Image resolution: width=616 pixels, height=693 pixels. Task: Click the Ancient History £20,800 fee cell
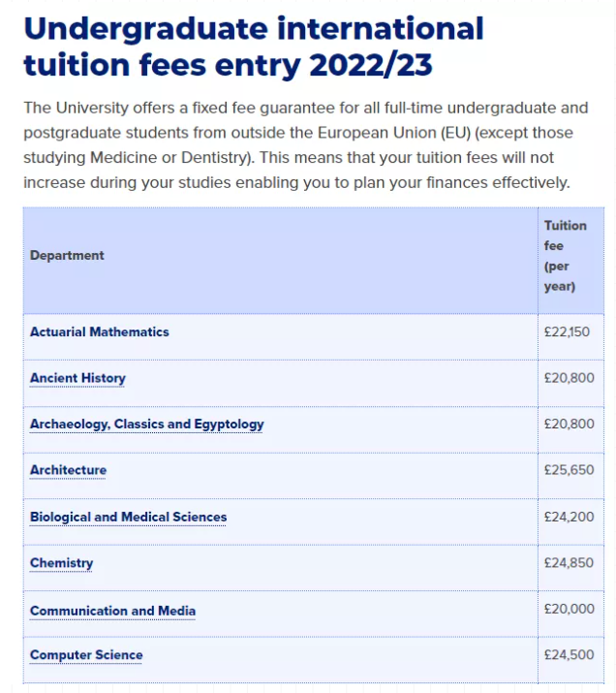click(569, 378)
